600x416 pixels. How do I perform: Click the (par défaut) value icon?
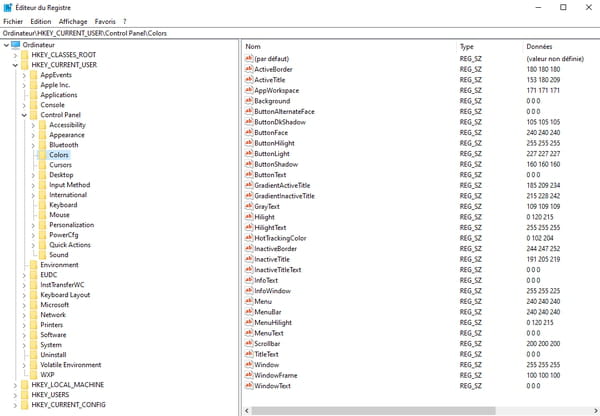tap(249, 59)
